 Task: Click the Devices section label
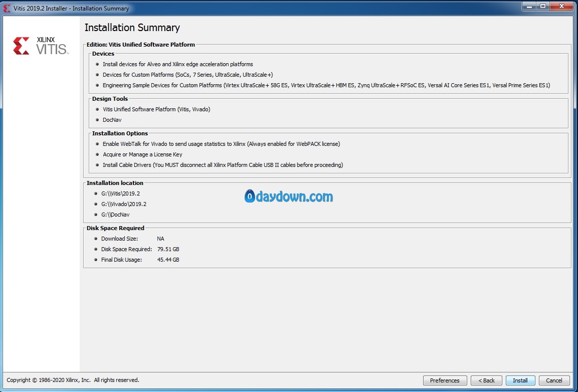[x=103, y=54]
